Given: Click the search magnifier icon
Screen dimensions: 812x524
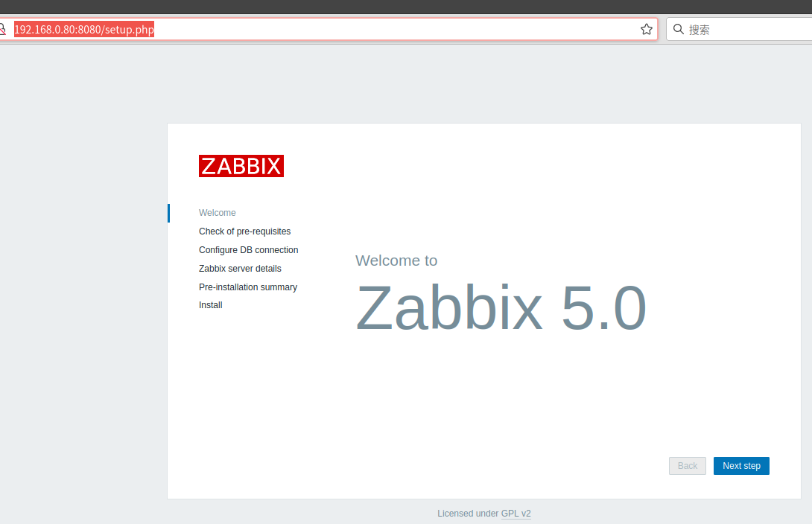Looking at the screenshot, I should [679, 30].
